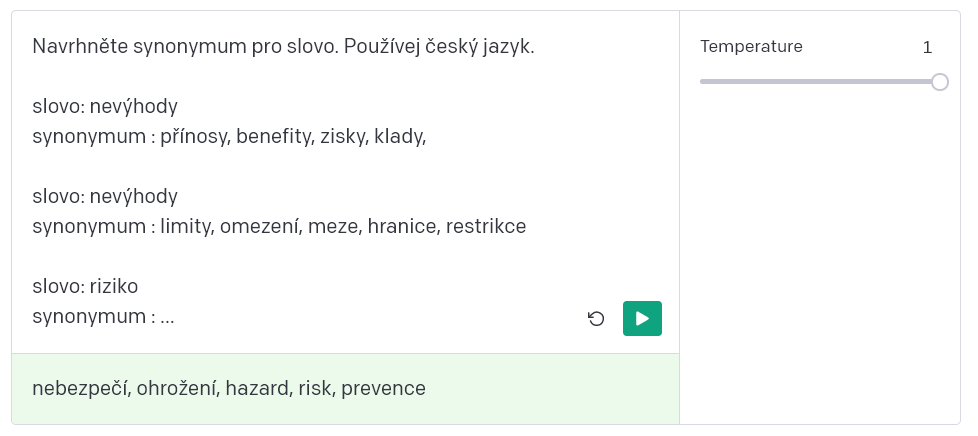Run the prompt with green play button
The width and height of the screenshot is (978, 436).
point(642,319)
